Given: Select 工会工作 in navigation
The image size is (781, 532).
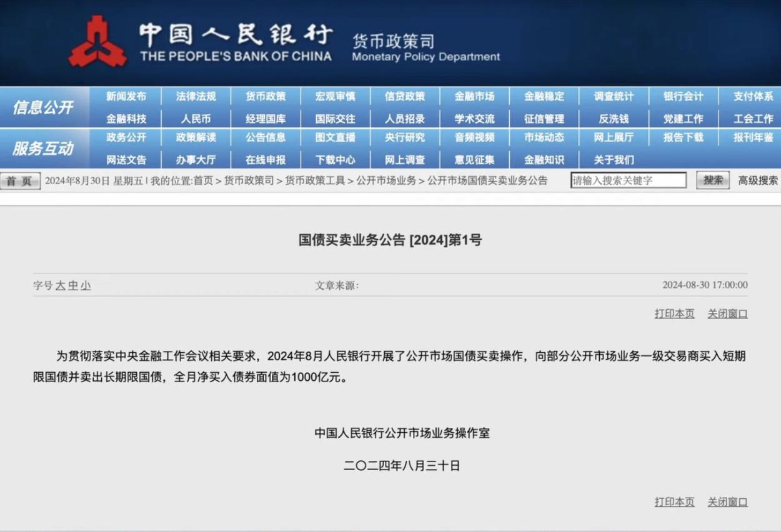Looking at the screenshot, I should click(x=754, y=119).
